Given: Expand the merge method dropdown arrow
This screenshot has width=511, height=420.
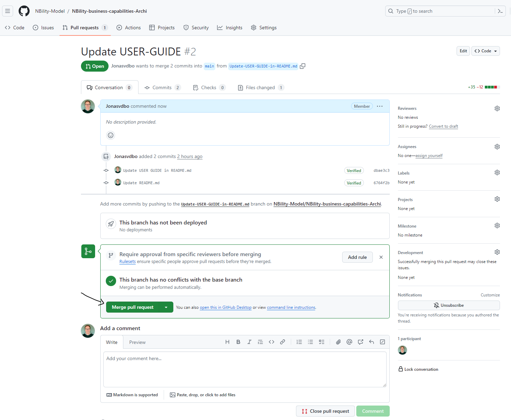Looking at the screenshot, I should pos(166,307).
